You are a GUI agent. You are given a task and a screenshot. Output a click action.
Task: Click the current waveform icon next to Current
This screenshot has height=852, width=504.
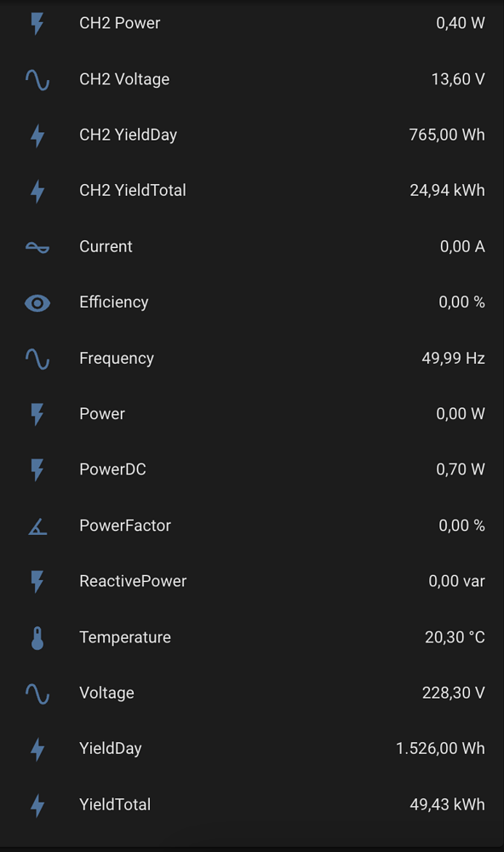[x=37, y=246]
